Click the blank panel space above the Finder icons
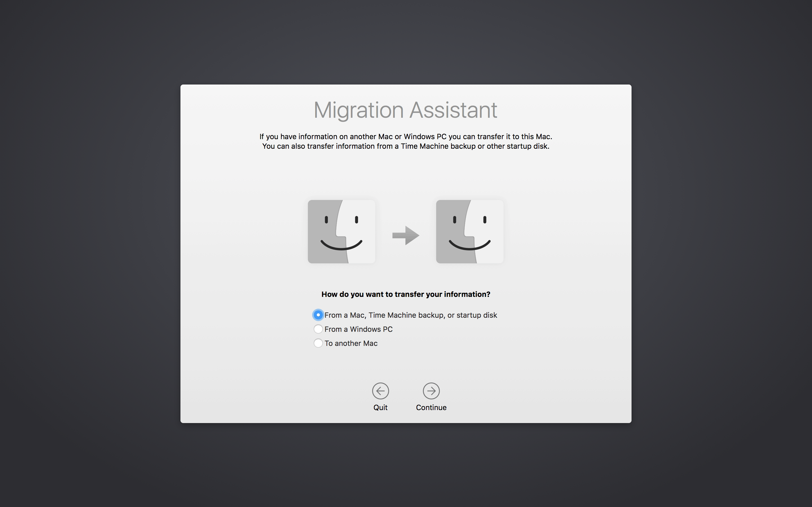 [406, 174]
